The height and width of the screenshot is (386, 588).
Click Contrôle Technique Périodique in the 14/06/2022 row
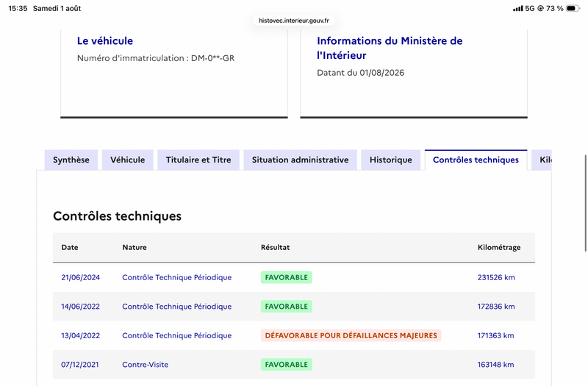pos(176,307)
